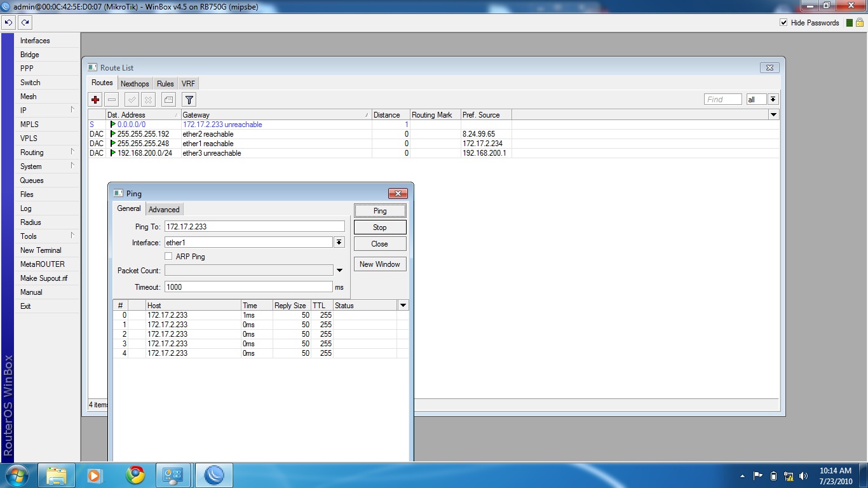Click the Find box in Route List
868x488 pixels.
point(723,99)
